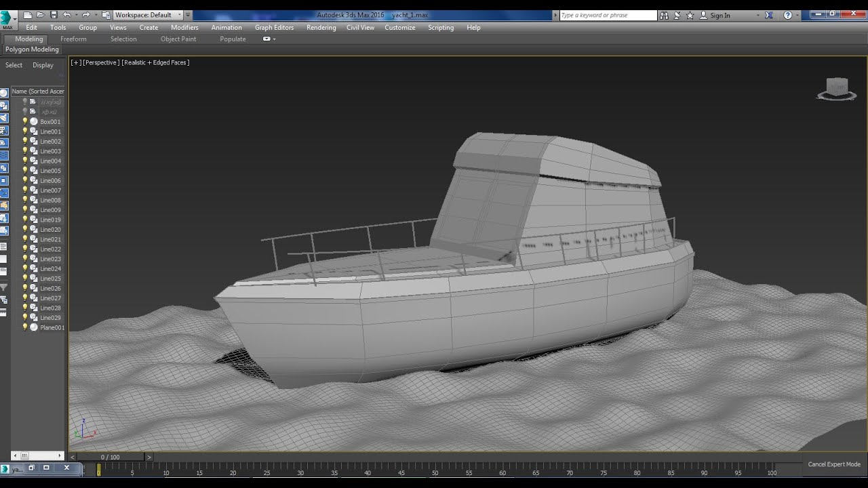This screenshot has height=488, width=868.
Task: Toggle the light bulb visibility of Line003
Action: click(x=25, y=151)
